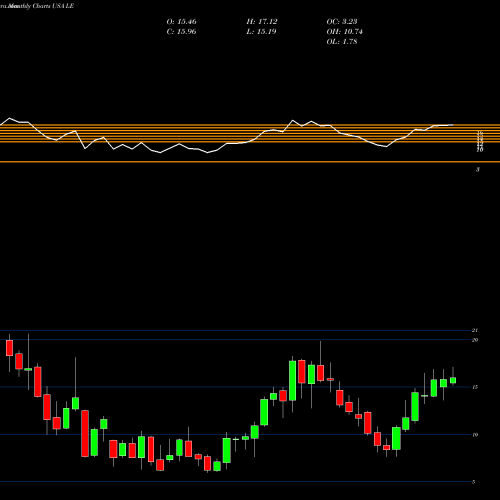Click the end of the white indicator line
Viewport: 500px width, 500px height.
452,125
